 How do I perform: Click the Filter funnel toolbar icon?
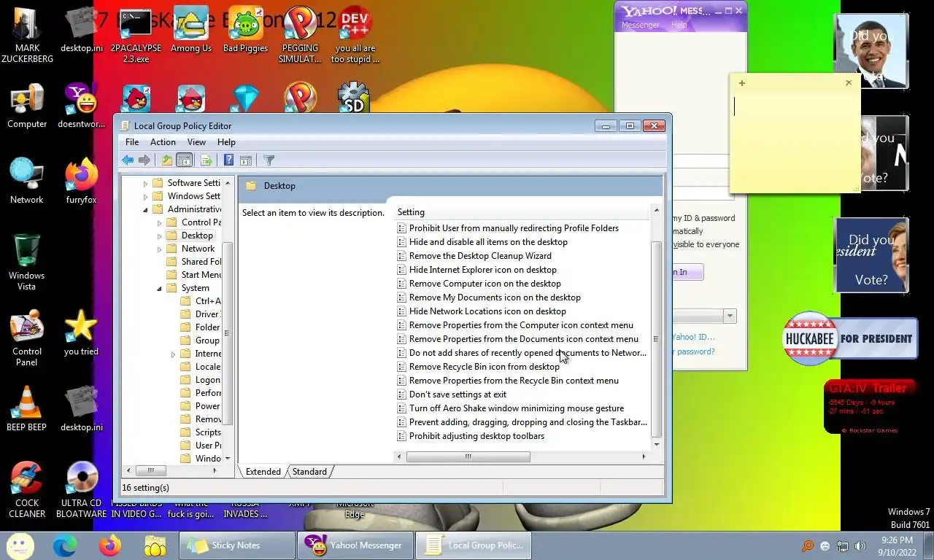(269, 160)
